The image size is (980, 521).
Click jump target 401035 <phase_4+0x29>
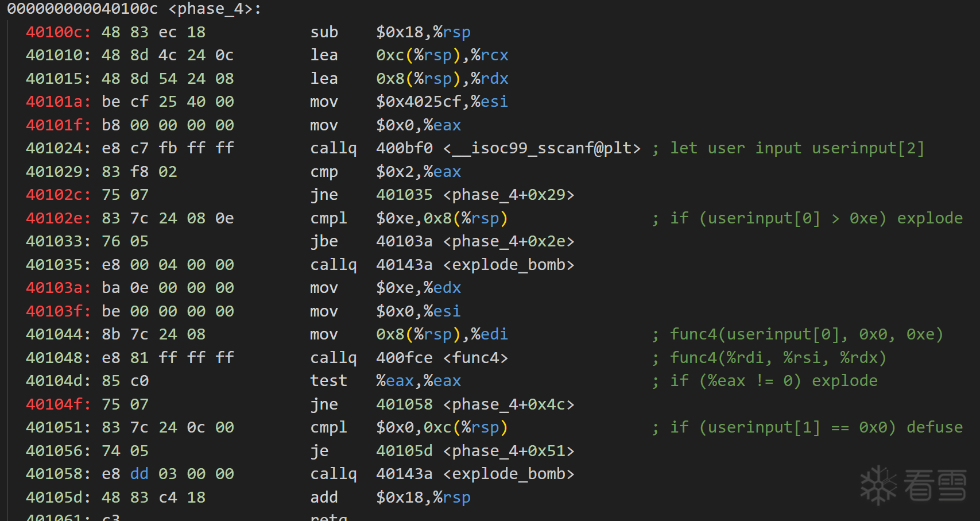pyautogui.click(x=475, y=195)
